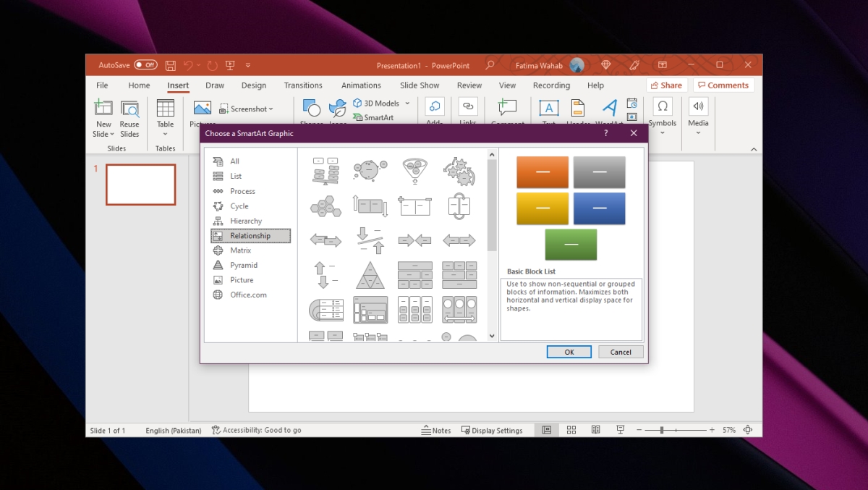Open the Design tab
Screen dimensions: 868x490
tap(254, 85)
